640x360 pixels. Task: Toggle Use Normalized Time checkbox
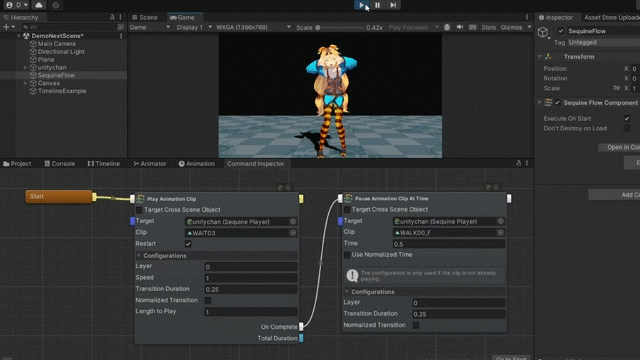(347, 255)
